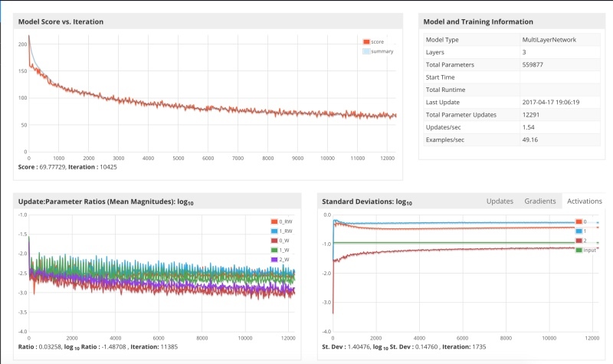The height and width of the screenshot is (364, 613).
Task: Click the Ratio : 0.03258 readout
Action: (x=40, y=347)
